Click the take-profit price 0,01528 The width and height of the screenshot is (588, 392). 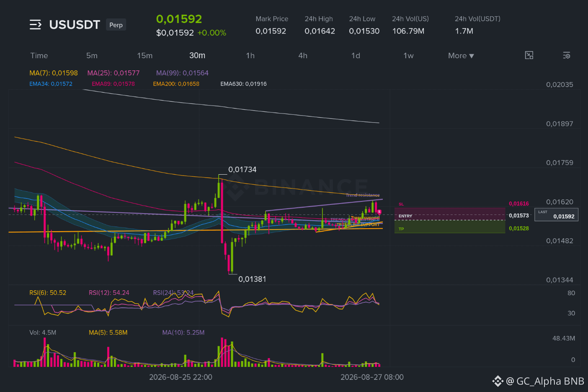(518, 229)
